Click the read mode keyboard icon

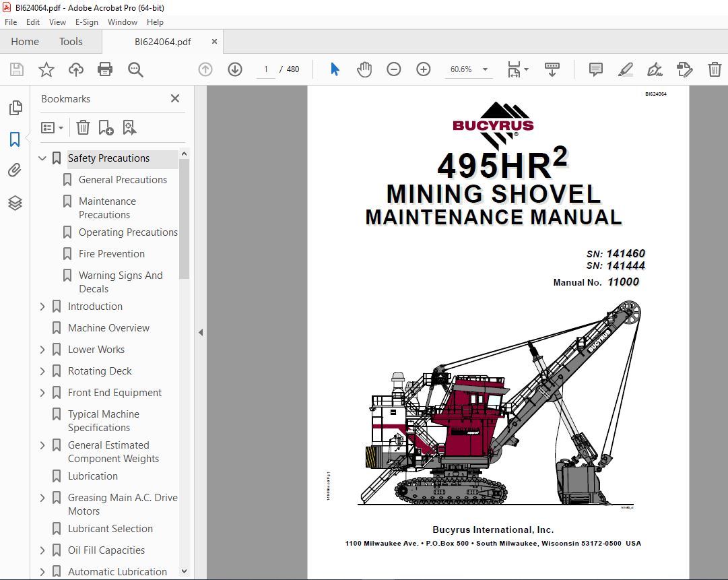tap(552, 69)
